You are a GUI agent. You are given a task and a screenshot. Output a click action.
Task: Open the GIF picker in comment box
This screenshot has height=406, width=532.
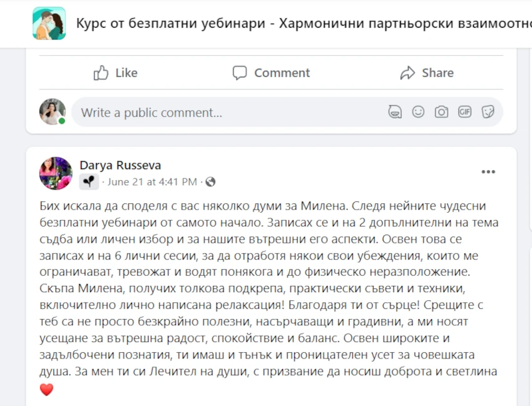point(464,112)
